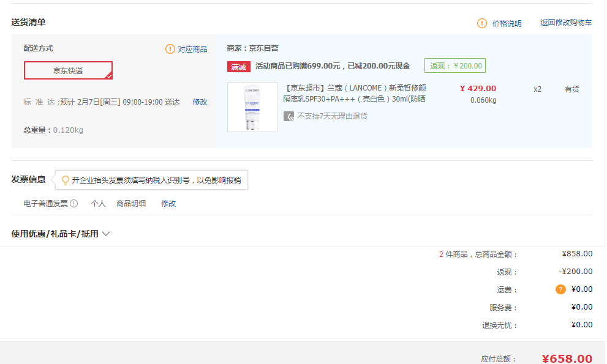Click the 7-day no-return icon

tap(288, 116)
